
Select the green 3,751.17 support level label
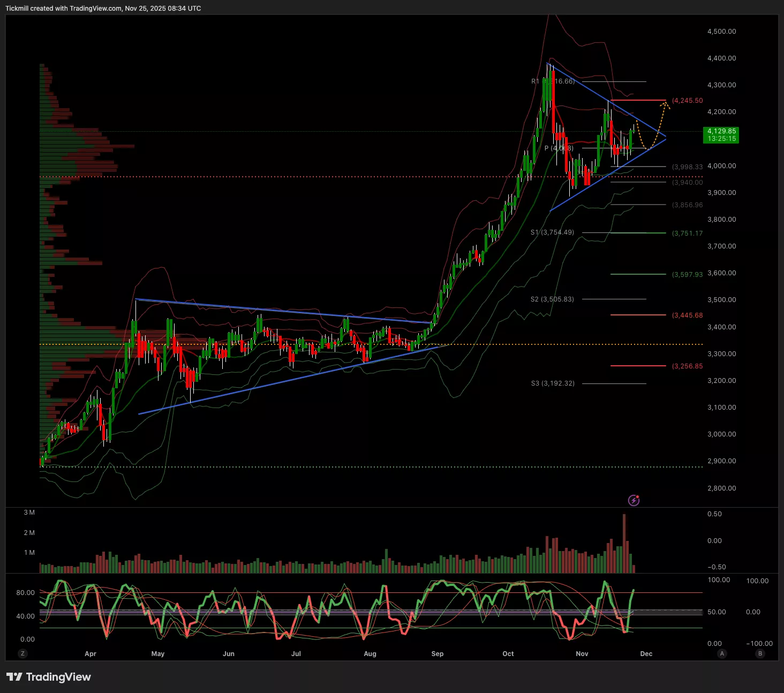[687, 233]
